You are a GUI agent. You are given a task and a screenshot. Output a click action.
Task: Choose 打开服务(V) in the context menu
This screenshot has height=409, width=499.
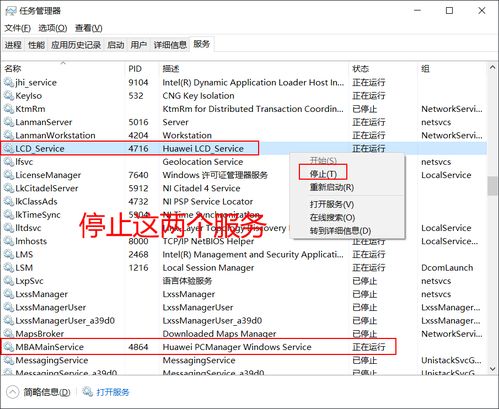point(332,204)
